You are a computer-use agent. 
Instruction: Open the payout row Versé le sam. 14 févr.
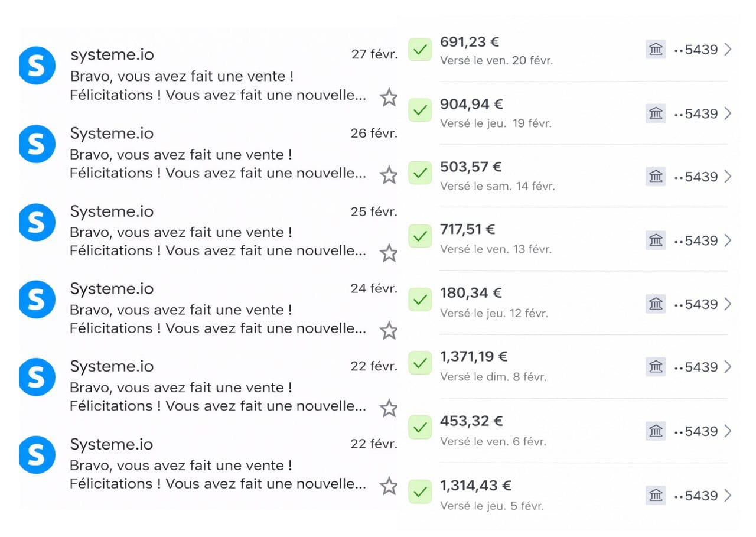tap(497, 186)
